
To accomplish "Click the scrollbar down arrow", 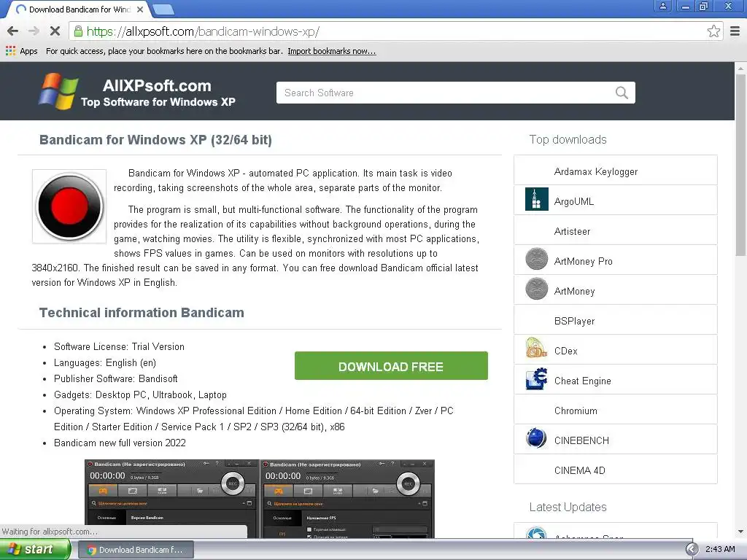I will [740, 532].
